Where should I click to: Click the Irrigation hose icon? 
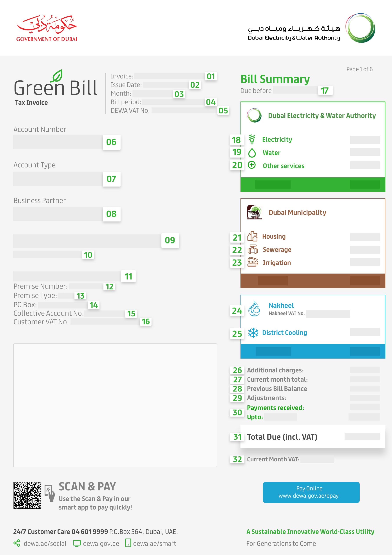[253, 262]
